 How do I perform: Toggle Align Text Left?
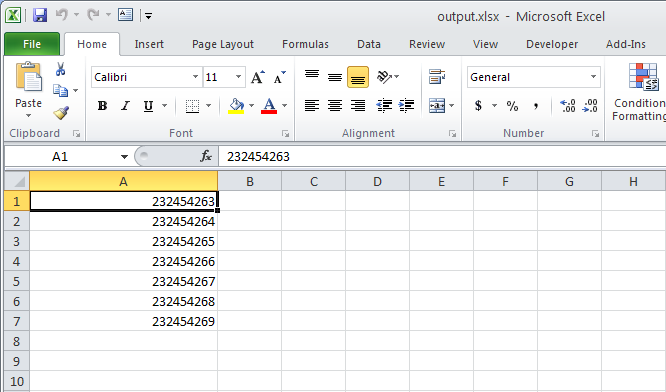pyautogui.click(x=312, y=105)
